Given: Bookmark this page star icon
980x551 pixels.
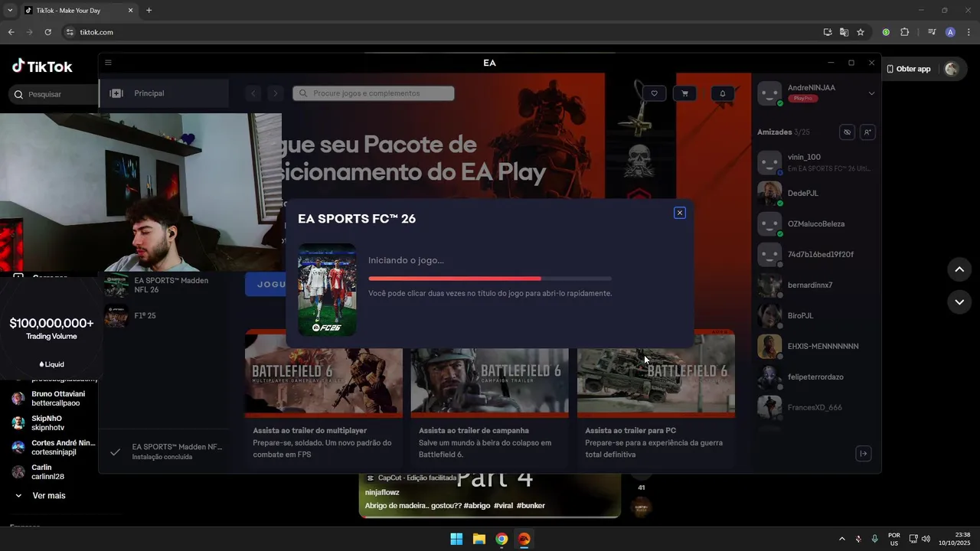Looking at the screenshot, I should pyautogui.click(x=861, y=32).
